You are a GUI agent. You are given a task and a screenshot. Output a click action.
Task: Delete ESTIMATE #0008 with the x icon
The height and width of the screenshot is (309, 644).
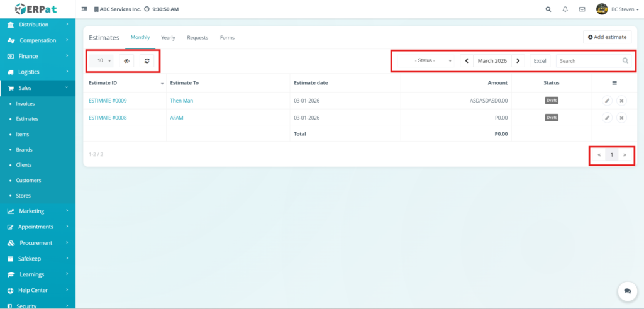point(621,118)
